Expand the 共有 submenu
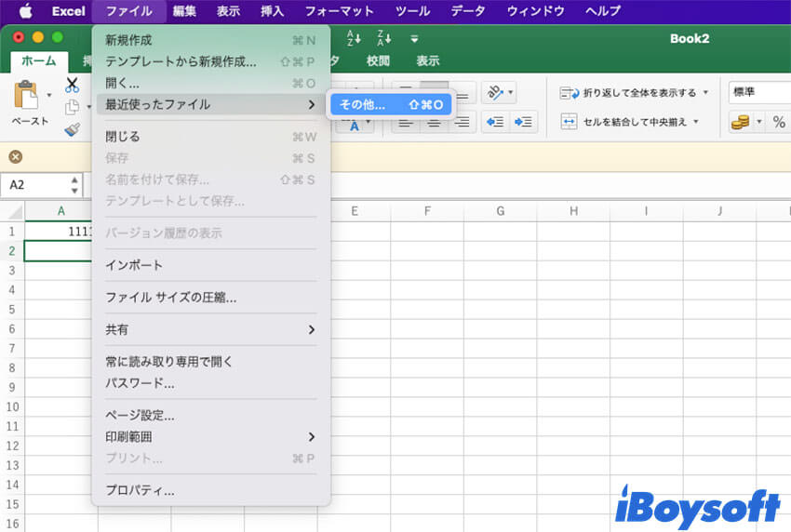Image resolution: width=791 pixels, height=532 pixels. 211,330
